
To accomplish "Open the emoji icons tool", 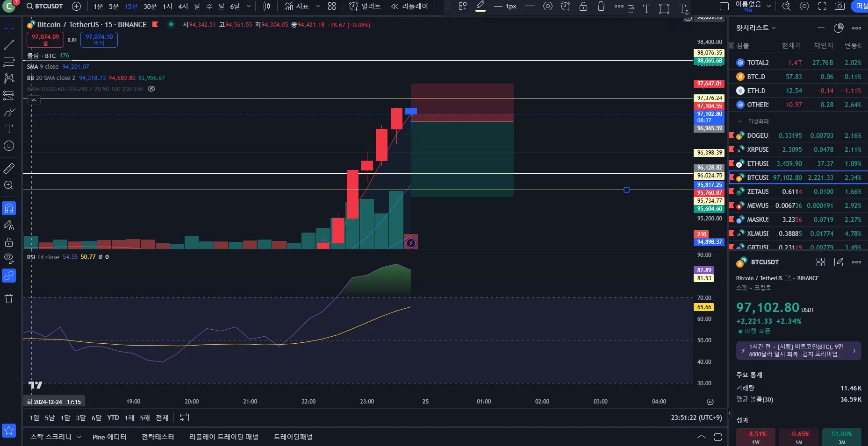I will point(9,146).
